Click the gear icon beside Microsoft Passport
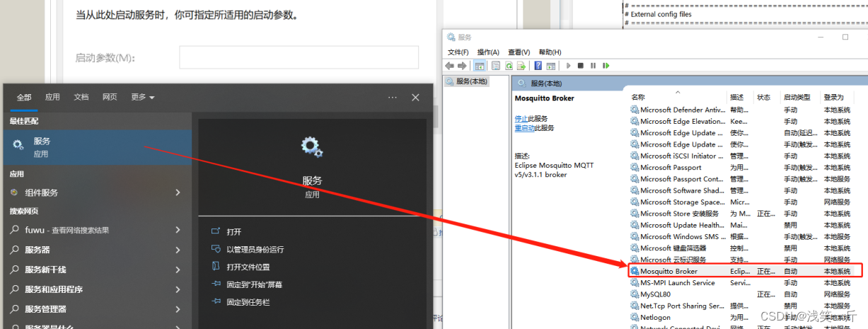This screenshot has height=329, width=868. (x=635, y=167)
